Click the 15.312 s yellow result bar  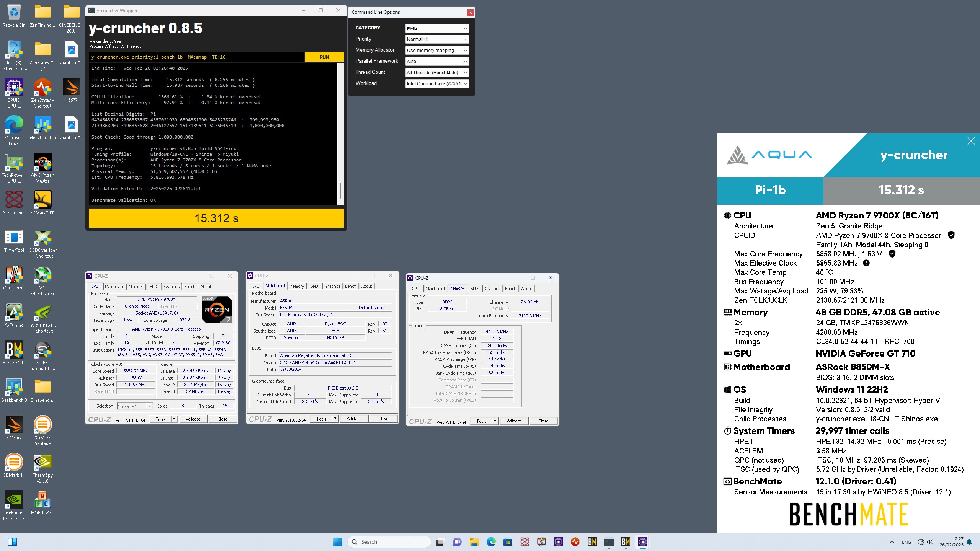point(216,218)
